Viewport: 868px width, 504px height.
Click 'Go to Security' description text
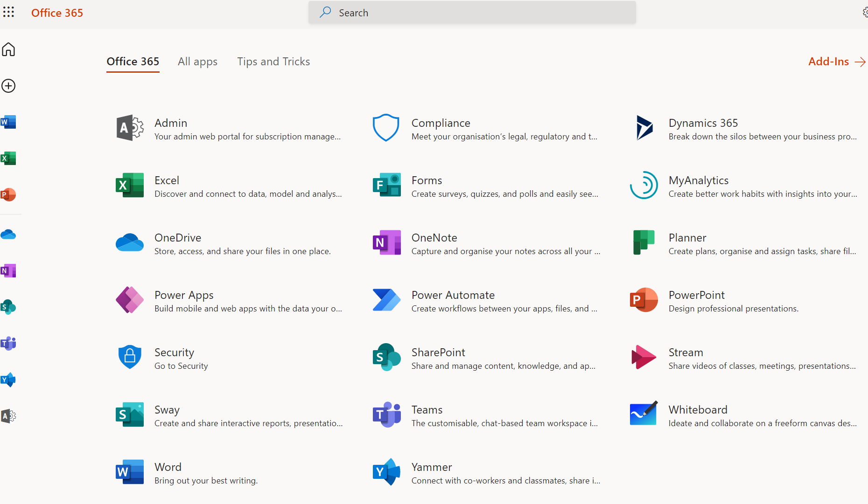[181, 366]
